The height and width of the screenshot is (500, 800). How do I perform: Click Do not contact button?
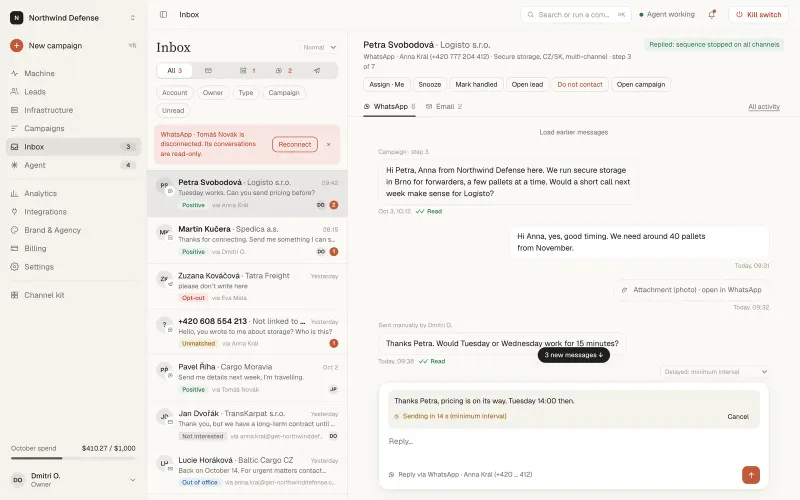[x=580, y=85]
